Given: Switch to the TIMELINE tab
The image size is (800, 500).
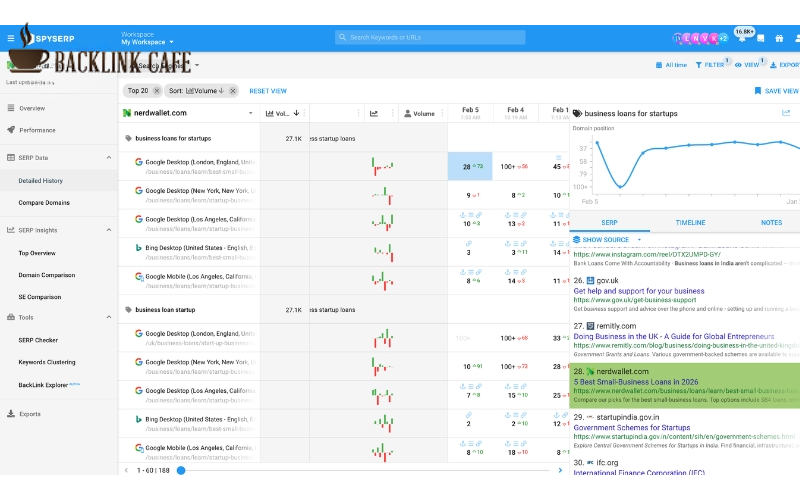Looking at the screenshot, I should (x=690, y=222).
